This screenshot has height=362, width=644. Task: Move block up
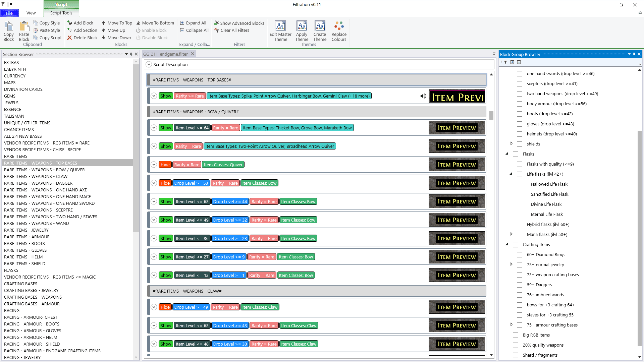[113, 30]
